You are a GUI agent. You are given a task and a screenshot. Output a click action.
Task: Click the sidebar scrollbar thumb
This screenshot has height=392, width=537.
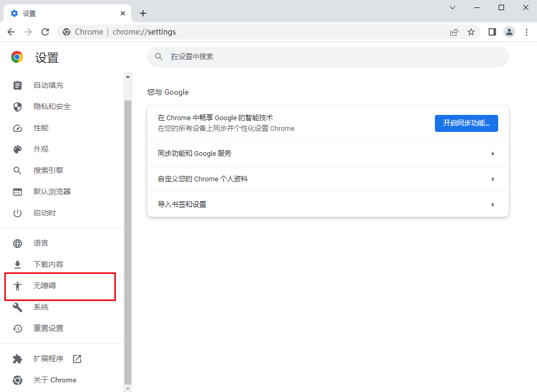[x=128, y=243]
